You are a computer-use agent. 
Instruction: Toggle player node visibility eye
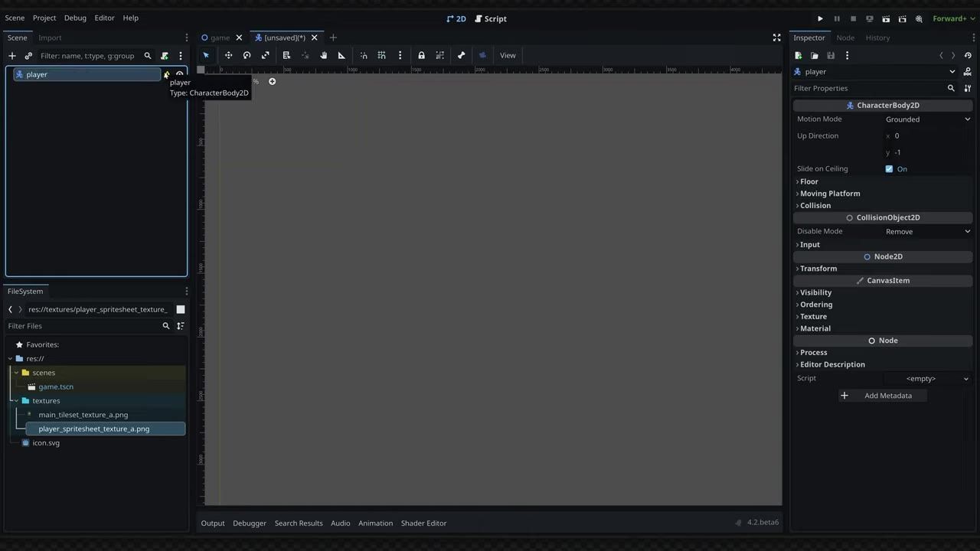180,74
